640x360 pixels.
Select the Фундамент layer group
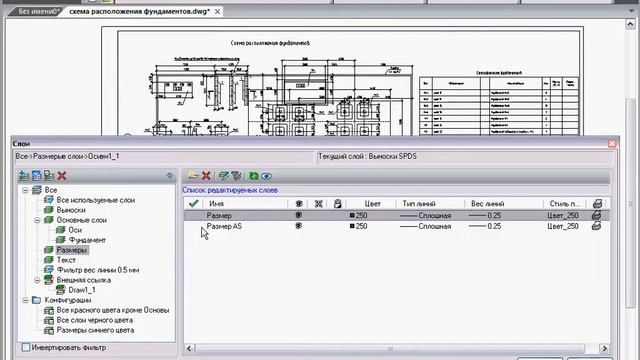coord(87,240)
